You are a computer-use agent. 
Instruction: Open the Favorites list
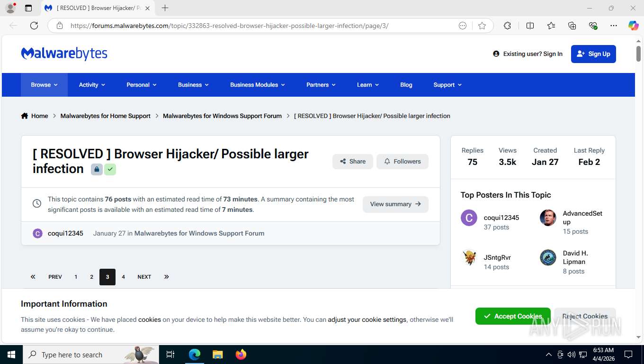[x=551, y=26]
